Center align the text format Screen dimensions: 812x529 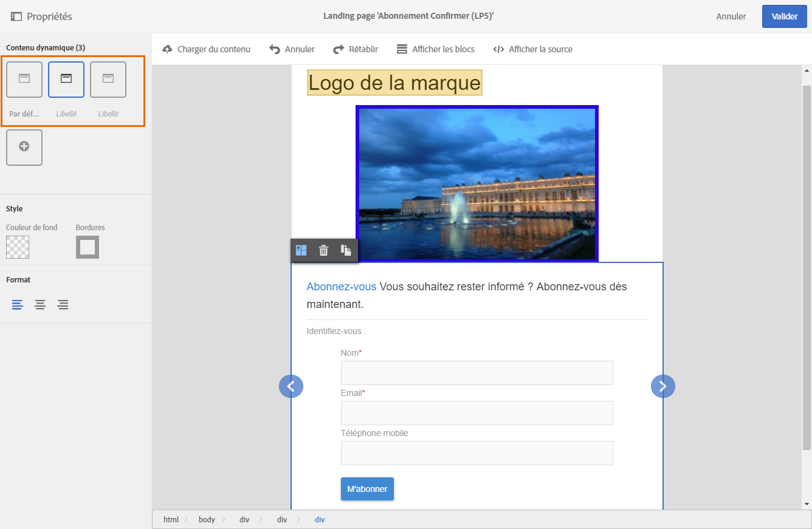pos(40,305)
